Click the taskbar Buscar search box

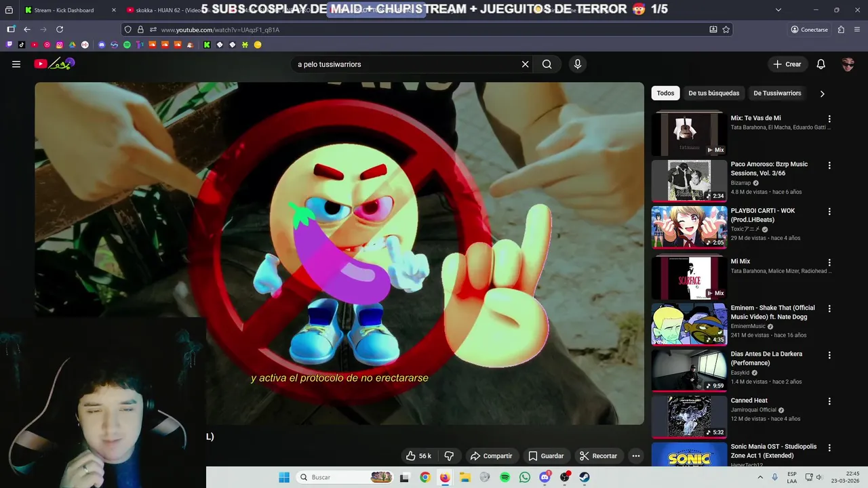[x=346, y=477]
